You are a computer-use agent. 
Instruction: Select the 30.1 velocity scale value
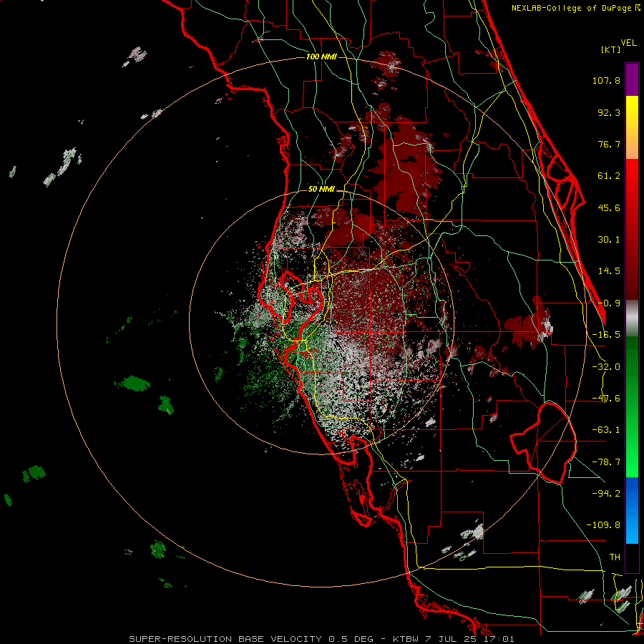(609, 240)
